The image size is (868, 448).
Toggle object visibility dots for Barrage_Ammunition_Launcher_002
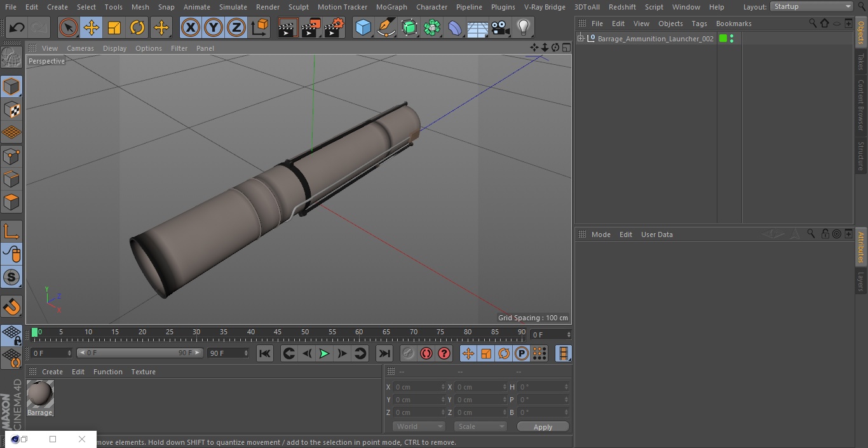pos(731,39)
